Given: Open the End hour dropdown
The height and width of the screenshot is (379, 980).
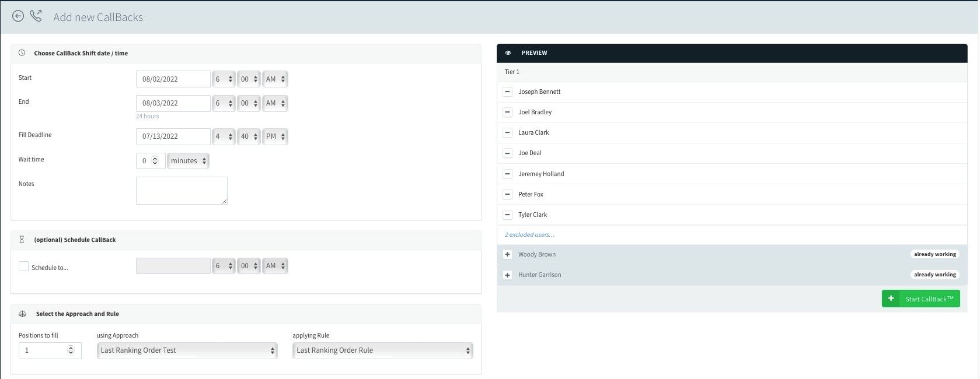Looking at the screenshot, I should [224, 103].
